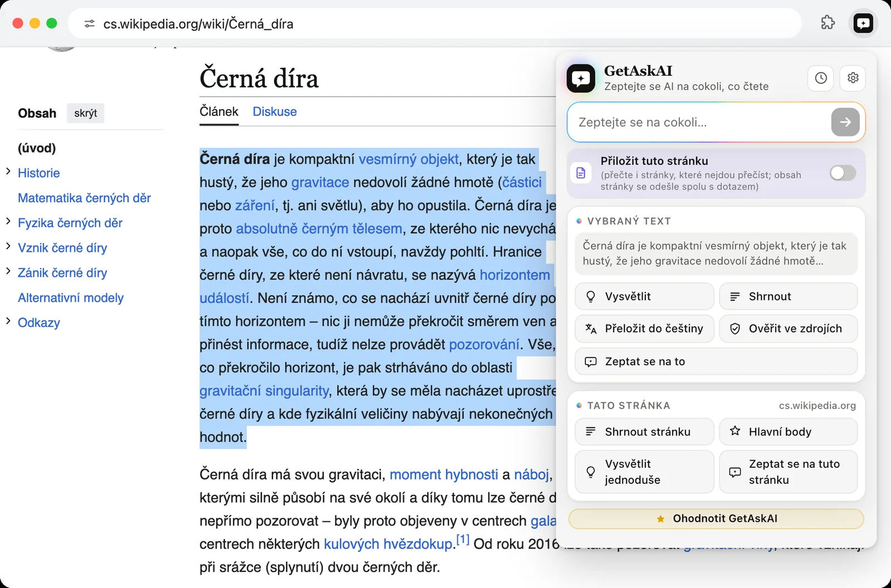The image size is (891, 588).
Task: Click the GetAskAI logo in popup header
Action: tap(581, 78)
